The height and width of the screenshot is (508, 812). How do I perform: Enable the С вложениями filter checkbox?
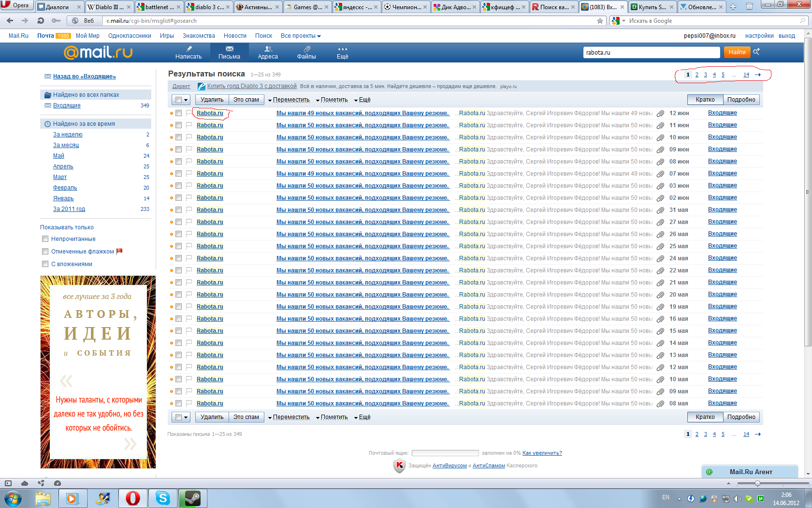45,264
